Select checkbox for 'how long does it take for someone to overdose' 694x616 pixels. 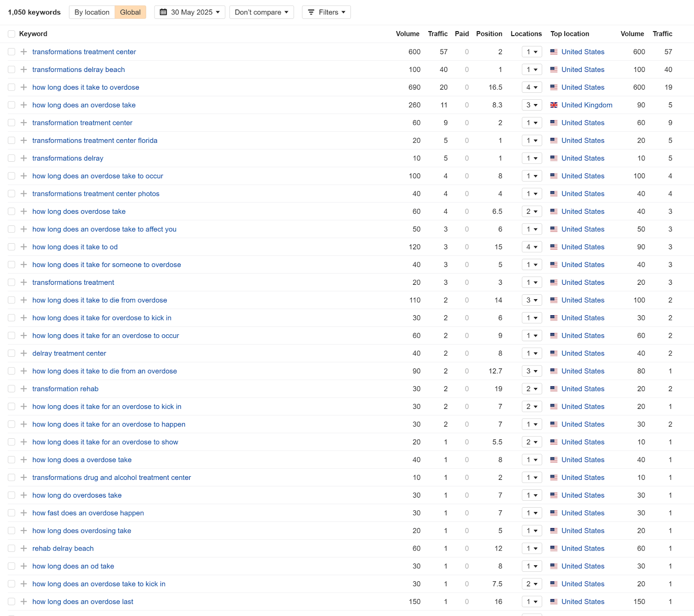point(11,265)
